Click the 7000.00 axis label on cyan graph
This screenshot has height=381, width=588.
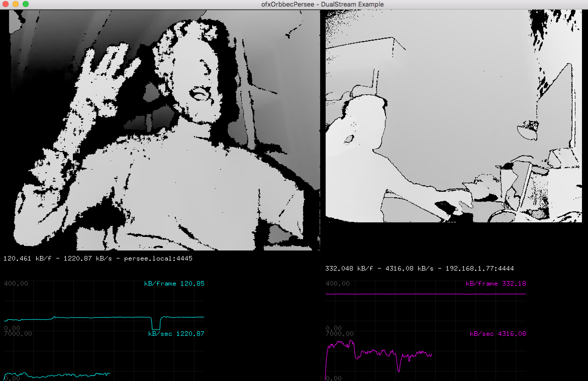click(18, 334)
